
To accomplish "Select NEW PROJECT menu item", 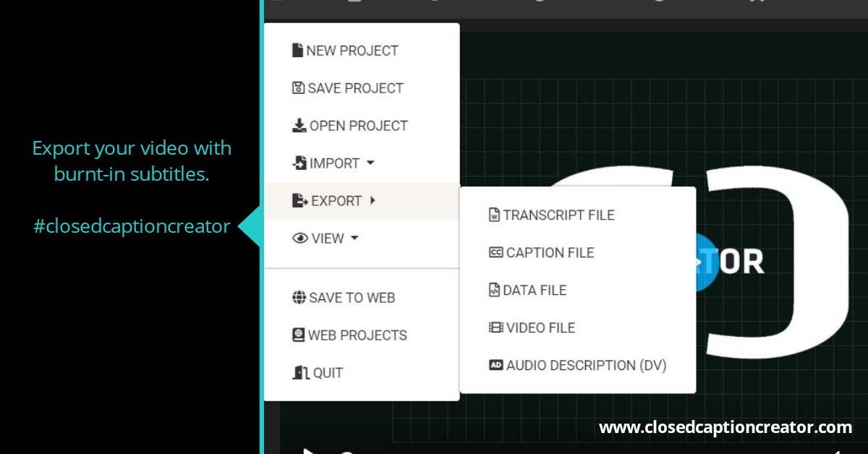I will (x=362, y=51).
